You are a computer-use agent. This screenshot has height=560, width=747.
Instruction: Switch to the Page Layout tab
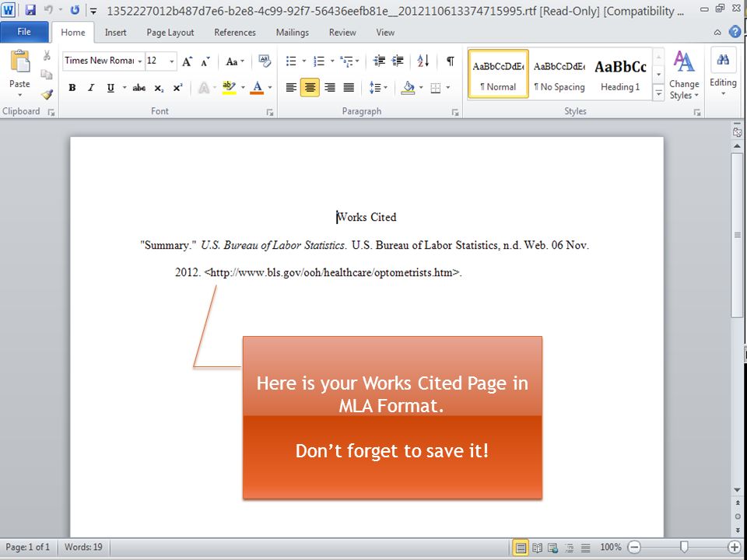[x=170, y=33]
